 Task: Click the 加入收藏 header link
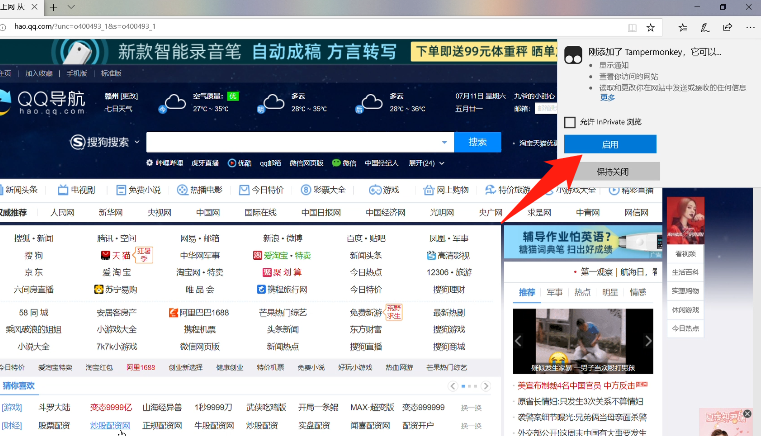tap(39, 73)
